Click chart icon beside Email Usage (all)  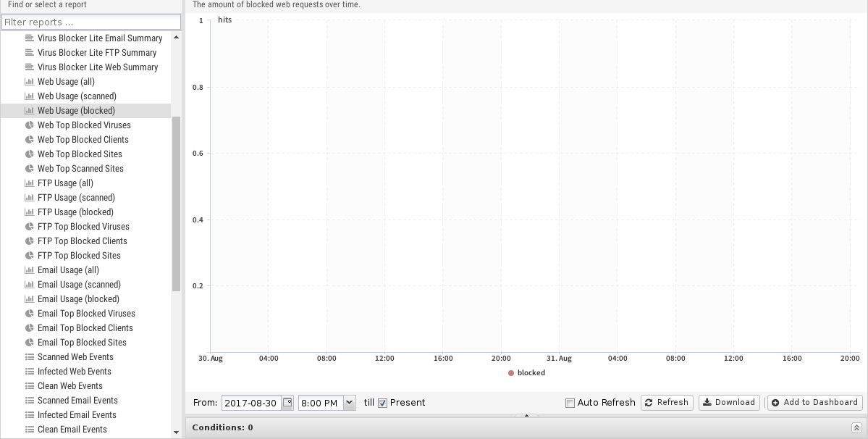coord(30,269)
